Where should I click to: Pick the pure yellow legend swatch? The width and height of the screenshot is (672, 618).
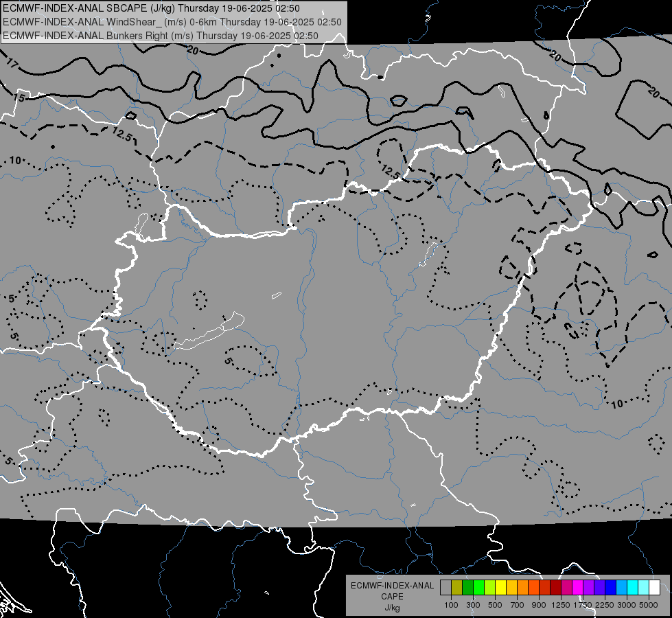(x=500, y=588)
